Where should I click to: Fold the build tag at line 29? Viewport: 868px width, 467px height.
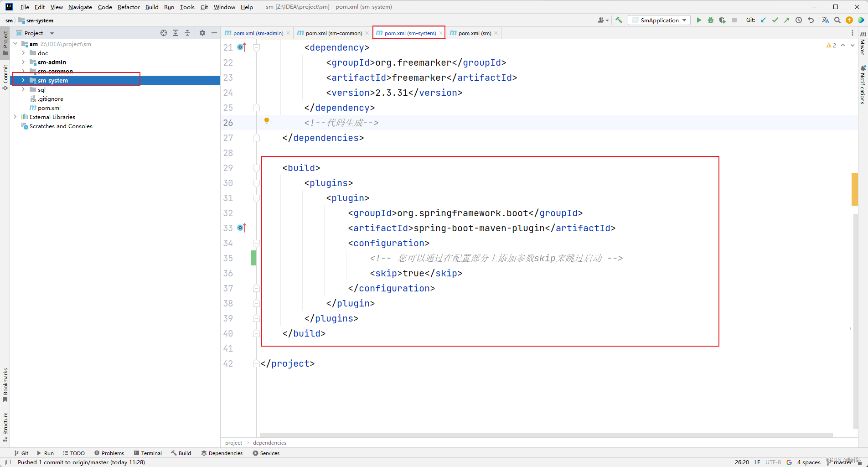[x=256, y=168]
